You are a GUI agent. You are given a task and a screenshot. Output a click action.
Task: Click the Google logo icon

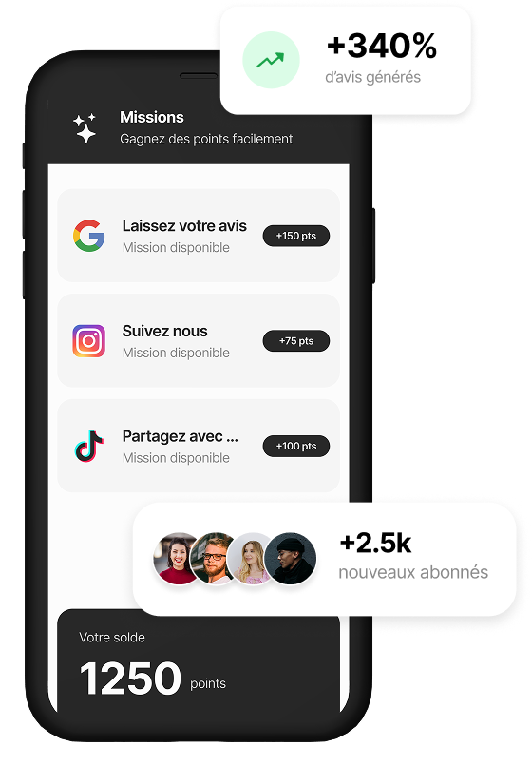click(x=88, y=236)
